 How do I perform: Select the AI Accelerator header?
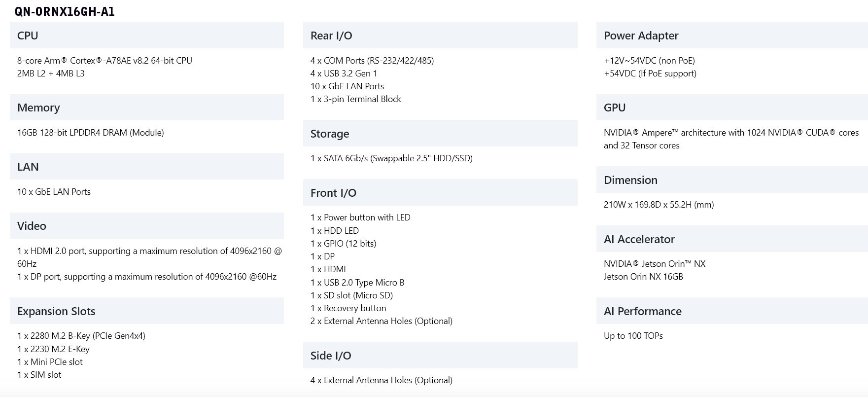(732, 239)
